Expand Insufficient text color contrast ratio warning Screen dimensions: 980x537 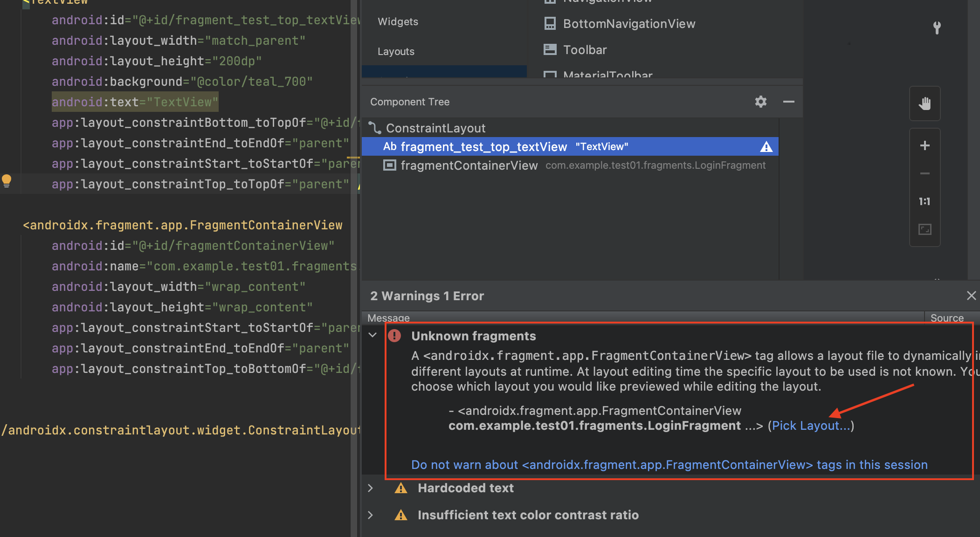pos(371,515)
